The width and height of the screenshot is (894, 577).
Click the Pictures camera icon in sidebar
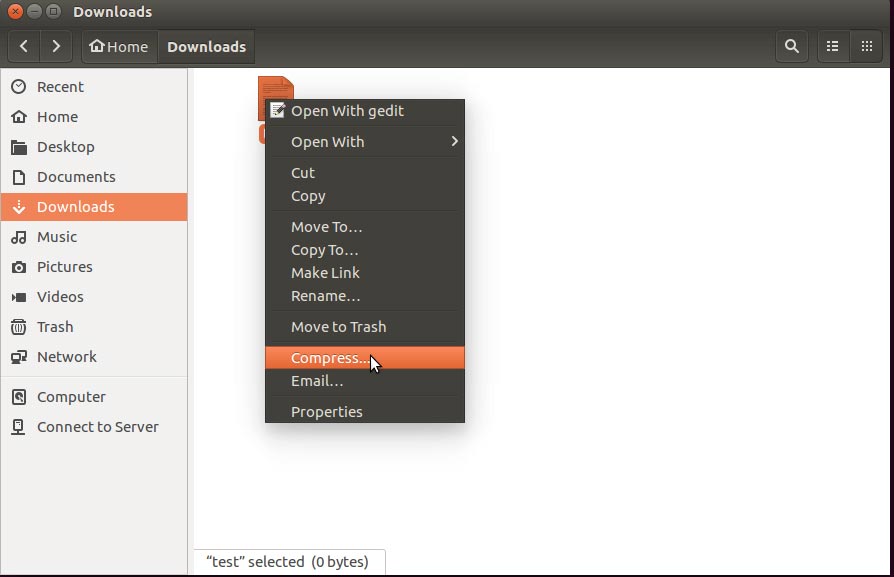(x=19, y=267)
